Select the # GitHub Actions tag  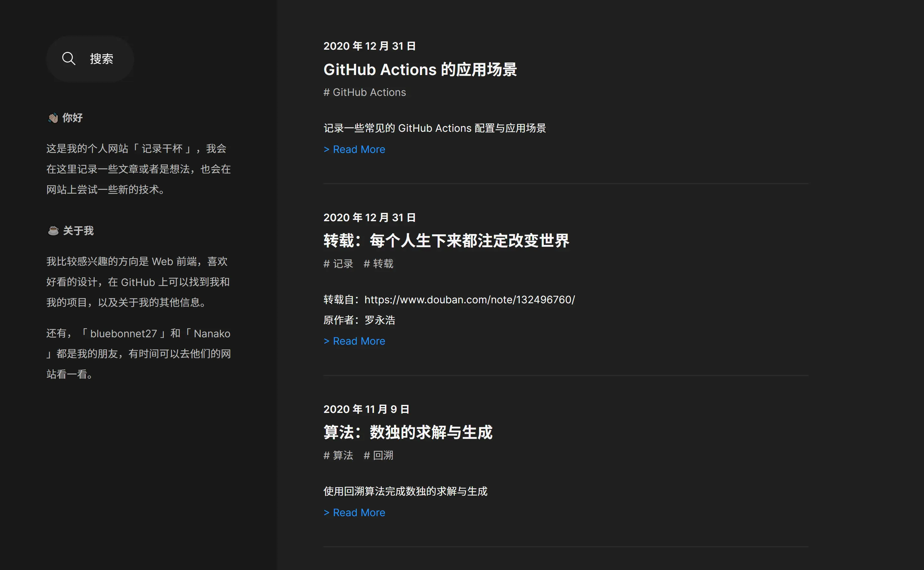(364, 92)
